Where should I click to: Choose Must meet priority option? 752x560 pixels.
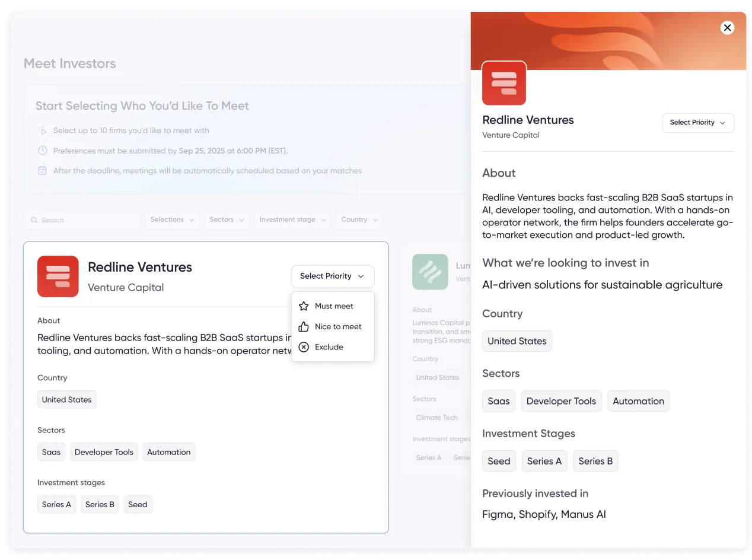[333, 306]
